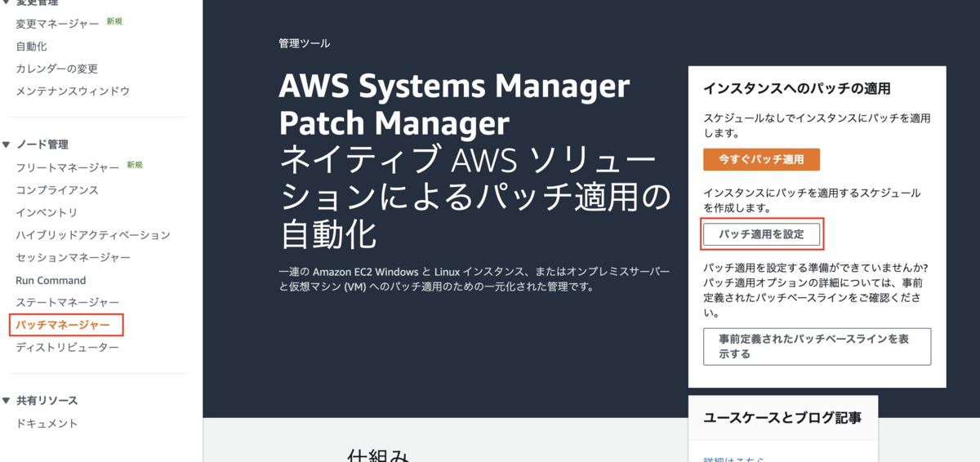
Task: Click the インスタンスへのパッチの適用 card heading
Action: (x=796, y=88)
